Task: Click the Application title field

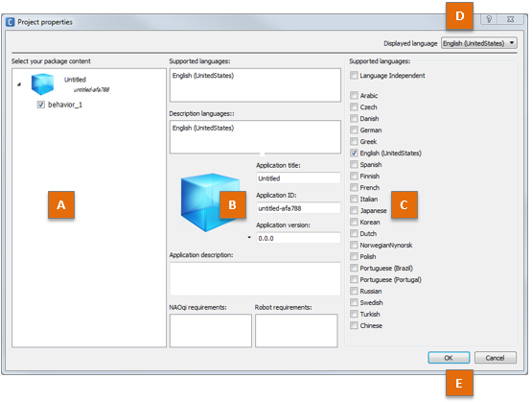Action: click(x=298, y=178)
